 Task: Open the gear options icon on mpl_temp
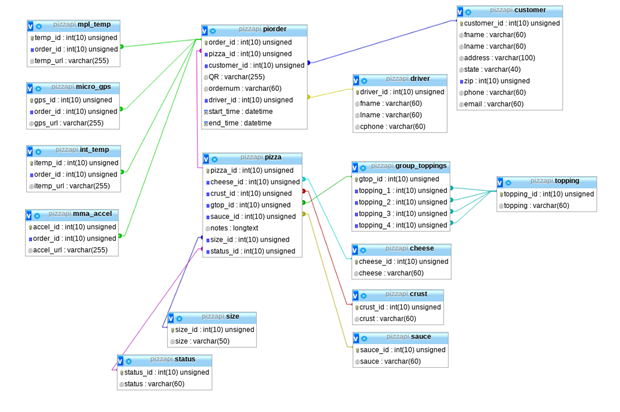39,26
